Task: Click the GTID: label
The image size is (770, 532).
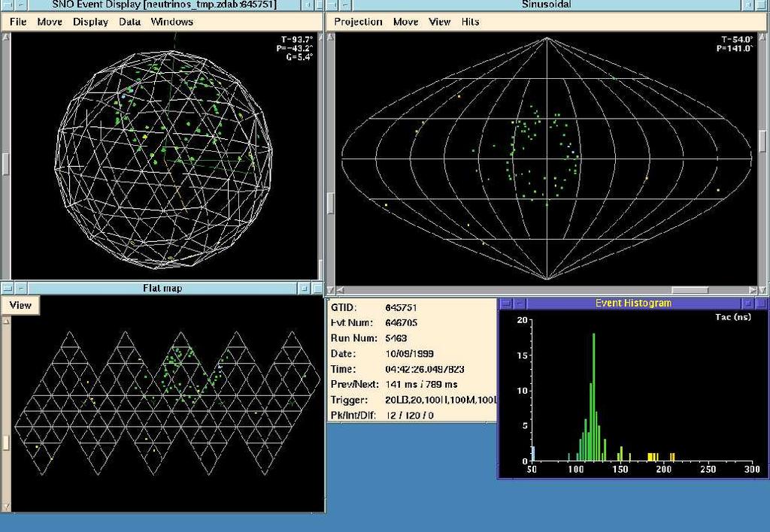Action: pos(343,308)
